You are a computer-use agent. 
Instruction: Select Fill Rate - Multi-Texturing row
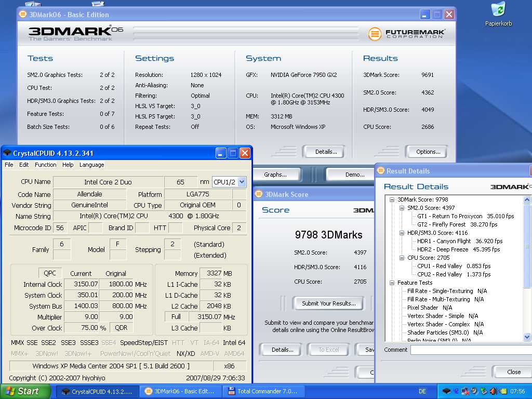click(x=445, y=299)
